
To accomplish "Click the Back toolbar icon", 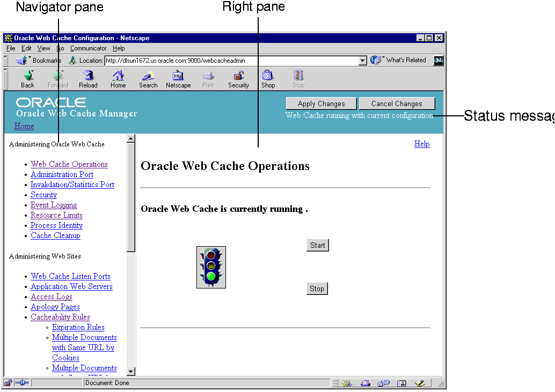I will click(x=28, y=75).
